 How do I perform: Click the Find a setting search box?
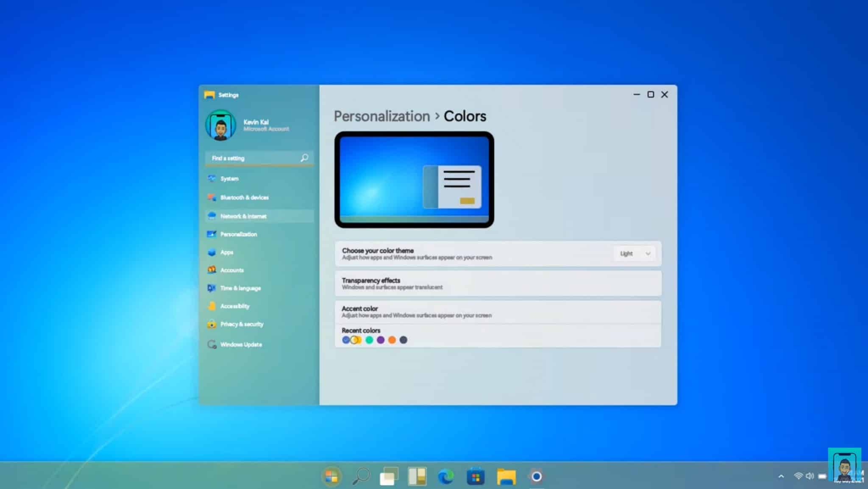254,158
